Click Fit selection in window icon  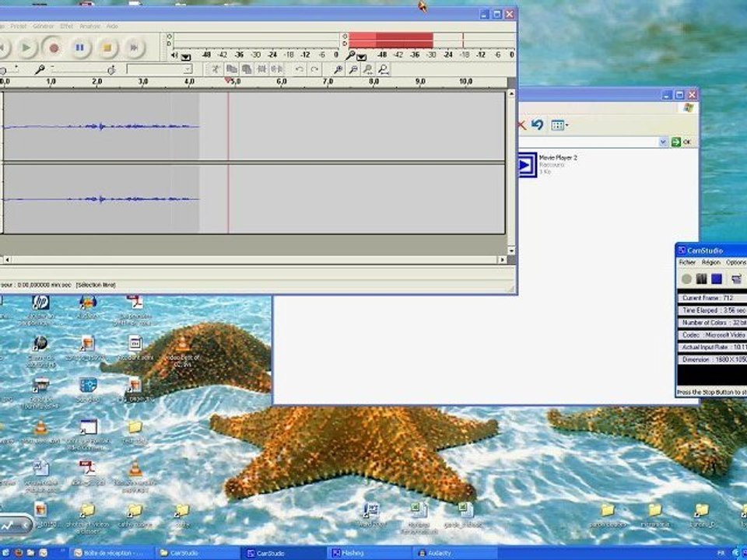pyautogui.click(x=368, y=70)
